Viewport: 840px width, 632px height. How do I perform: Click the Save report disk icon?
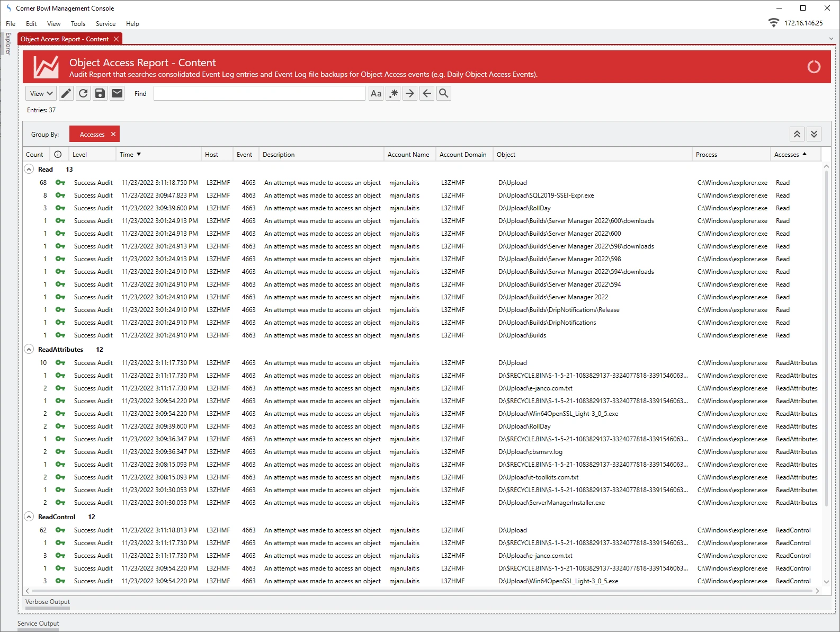click(100, 94)
